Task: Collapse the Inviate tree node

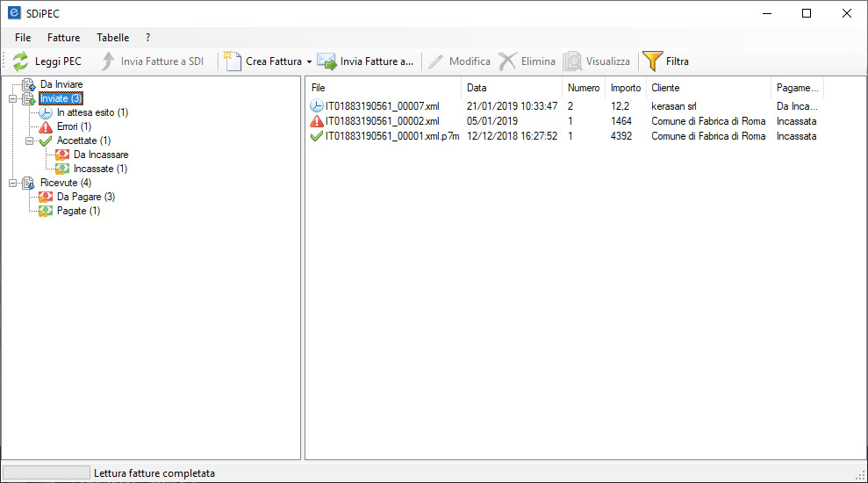Action: point(13,98)
